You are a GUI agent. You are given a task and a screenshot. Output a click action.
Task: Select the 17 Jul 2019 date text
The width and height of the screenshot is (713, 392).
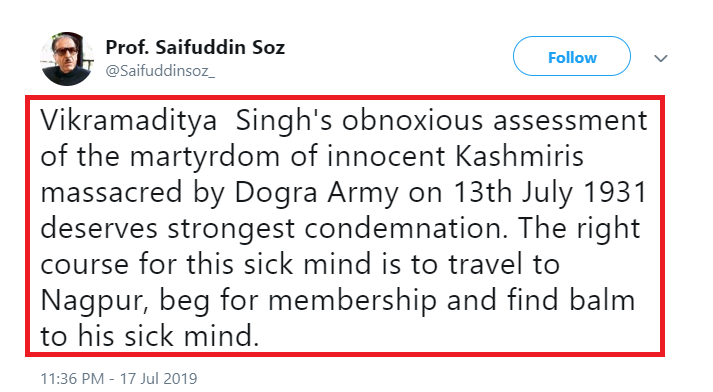click(158, 378)
